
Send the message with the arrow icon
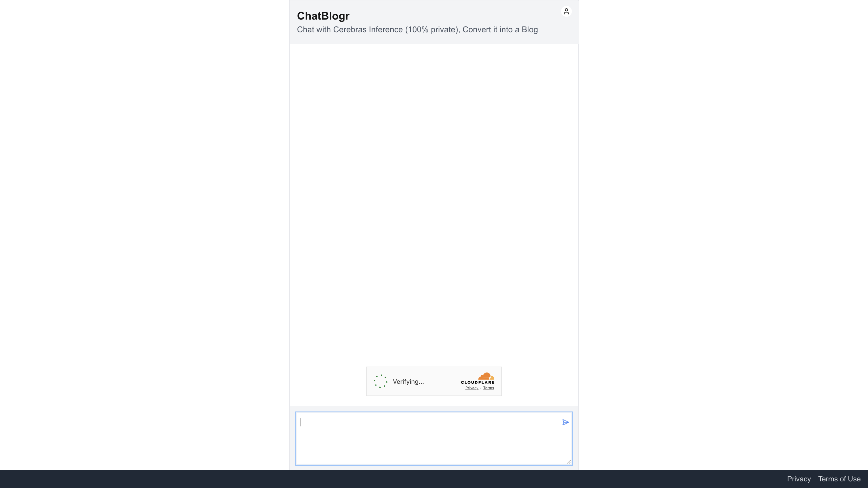[x=565, y=422]
